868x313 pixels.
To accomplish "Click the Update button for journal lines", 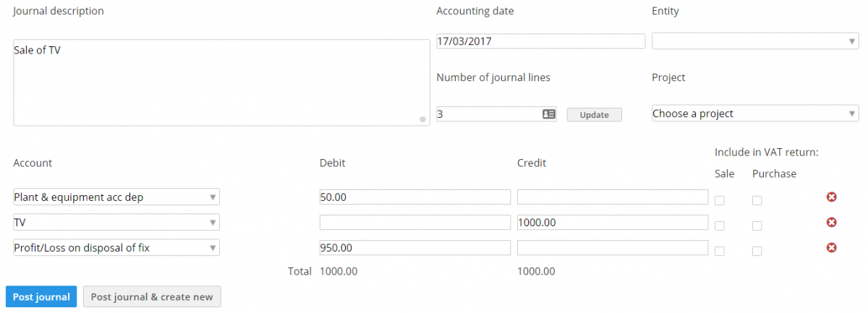I will click(x=594, y=115).
